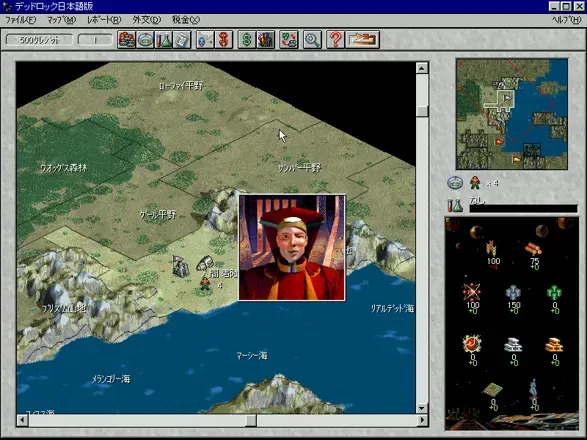This screenshot has height=440, width=587.
Task: Click the wood logs resource icon
Action: [x=534, y=248]
